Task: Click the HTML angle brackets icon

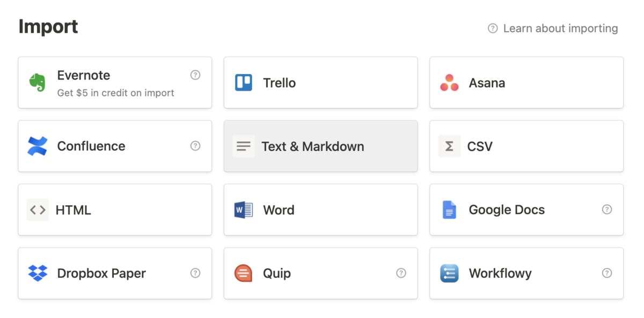Action: pos(38,210)
